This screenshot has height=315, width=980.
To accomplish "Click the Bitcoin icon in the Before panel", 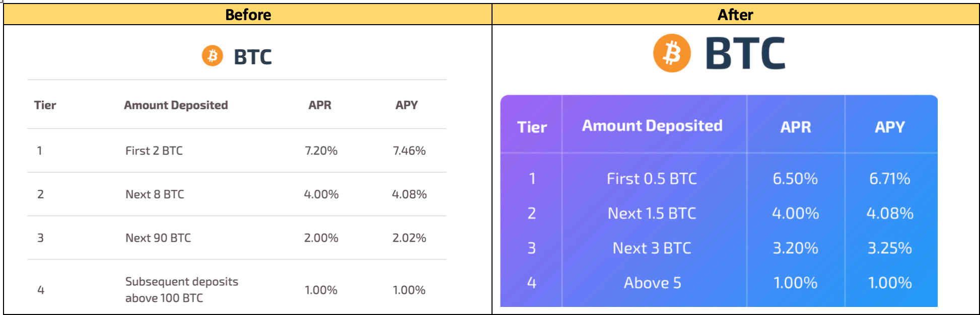I will [x=212, y=56].
